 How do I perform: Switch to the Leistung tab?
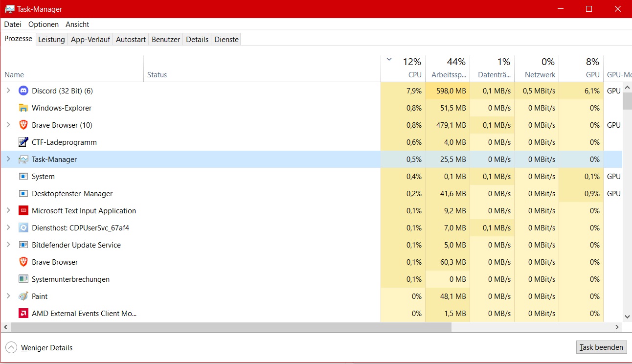pyautogui.click(x=51, y=39)
